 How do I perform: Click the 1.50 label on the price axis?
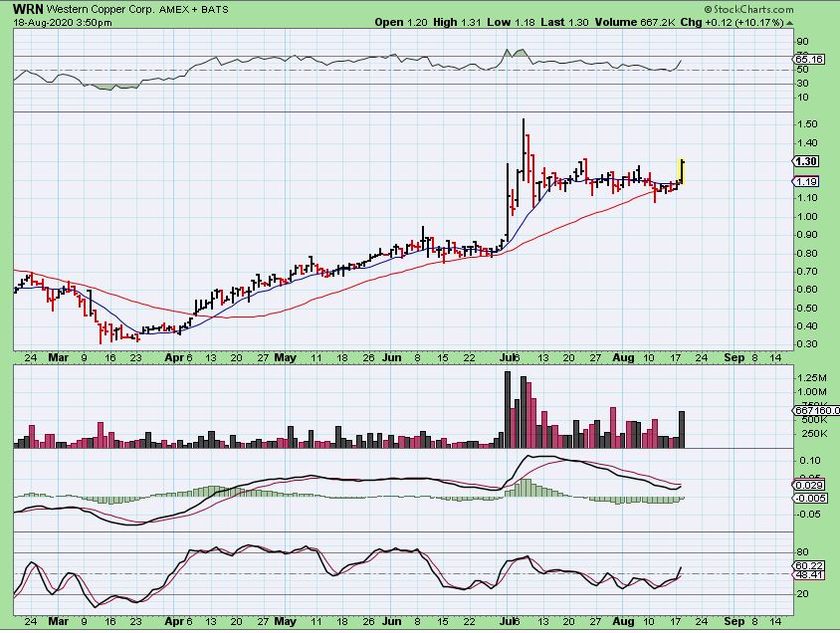pyautogui.click(x=807, y=124)
